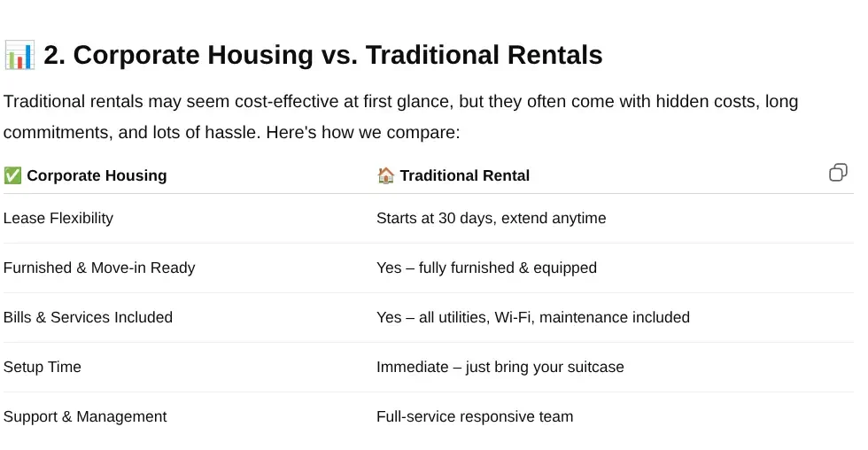
Task: Click the Lease Flexibility row label
Action: click(58, 218)
